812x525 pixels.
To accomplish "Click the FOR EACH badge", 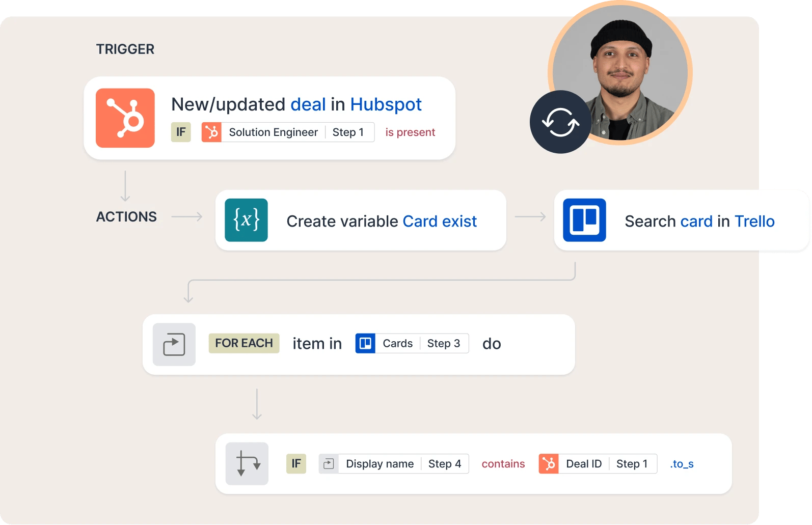I will tap(244, 343).
